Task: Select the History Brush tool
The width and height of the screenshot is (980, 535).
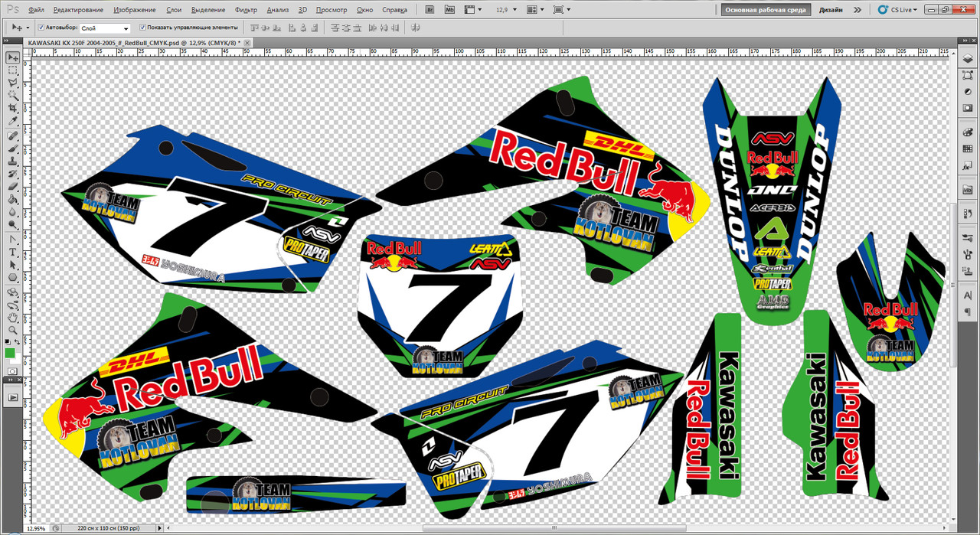Action: (x=12, y=174)
